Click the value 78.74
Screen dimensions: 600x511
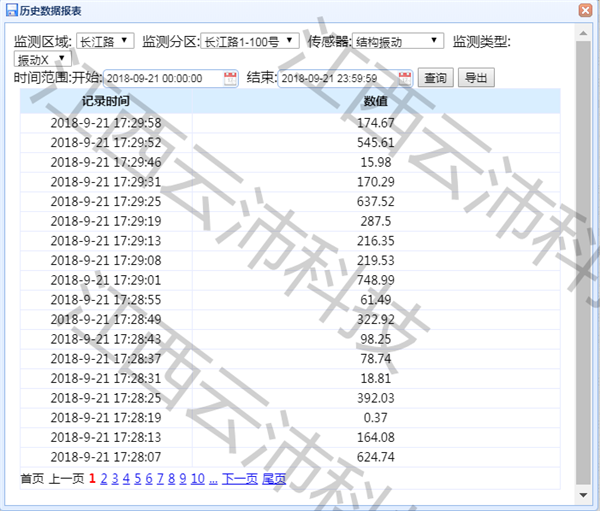coord(376,359)
